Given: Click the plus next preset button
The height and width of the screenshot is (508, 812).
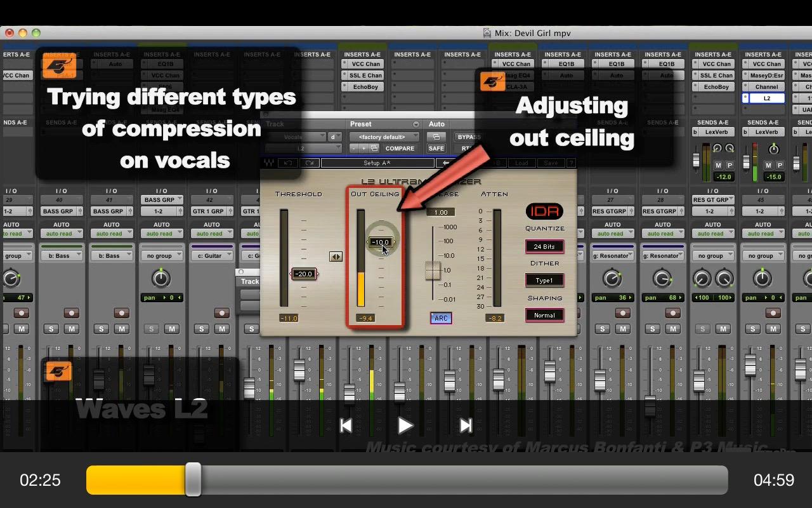Looking at the screenshot, I should tap(363, 149).
